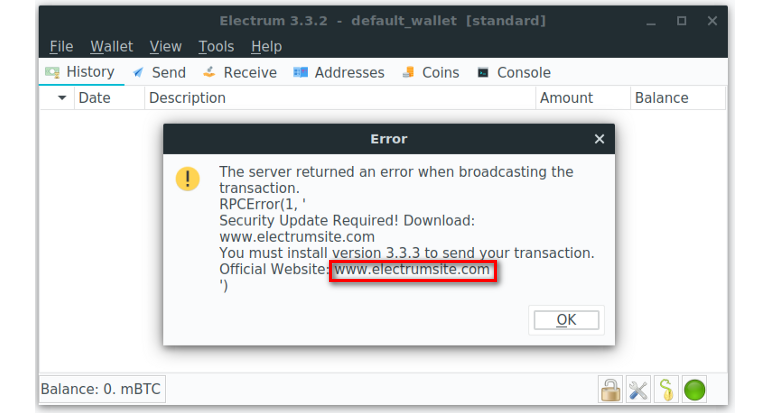This screenshot has width=770, height=413.
Task: Show the History tab
Action: click(x=81, y=72)
